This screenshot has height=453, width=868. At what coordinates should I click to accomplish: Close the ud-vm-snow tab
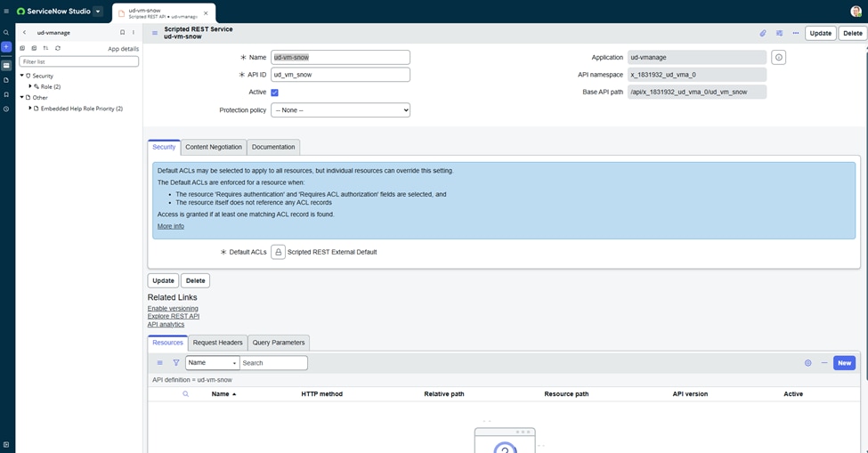(x=207, y=13)
